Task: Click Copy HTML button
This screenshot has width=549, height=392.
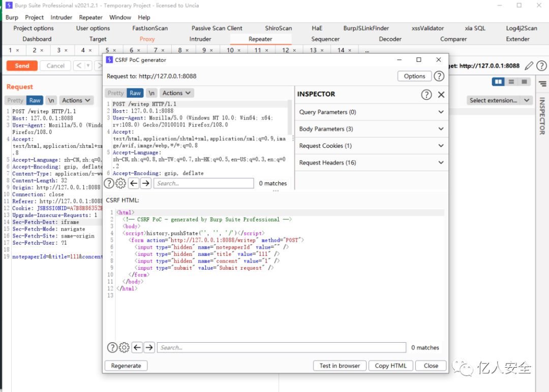Action: click(391, 366)
